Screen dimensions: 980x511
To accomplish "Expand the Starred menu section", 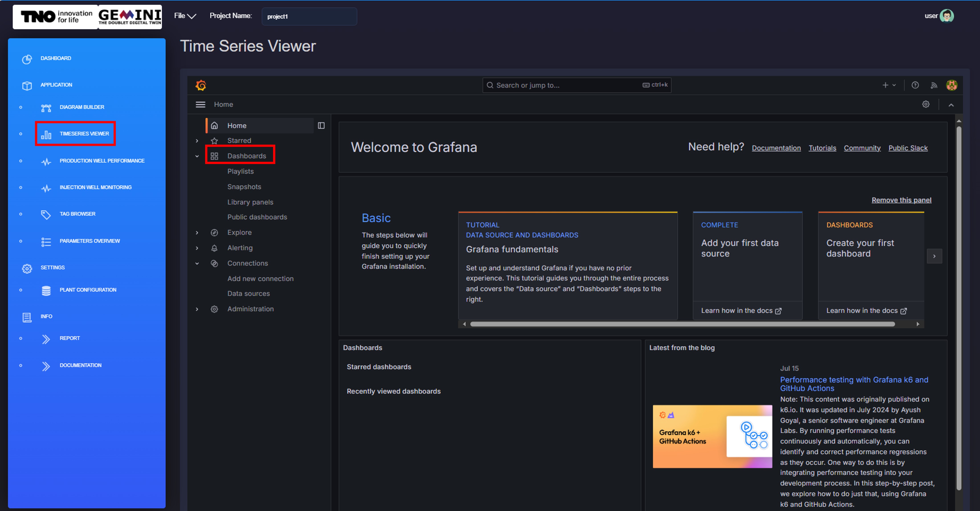I will point(197,141).
